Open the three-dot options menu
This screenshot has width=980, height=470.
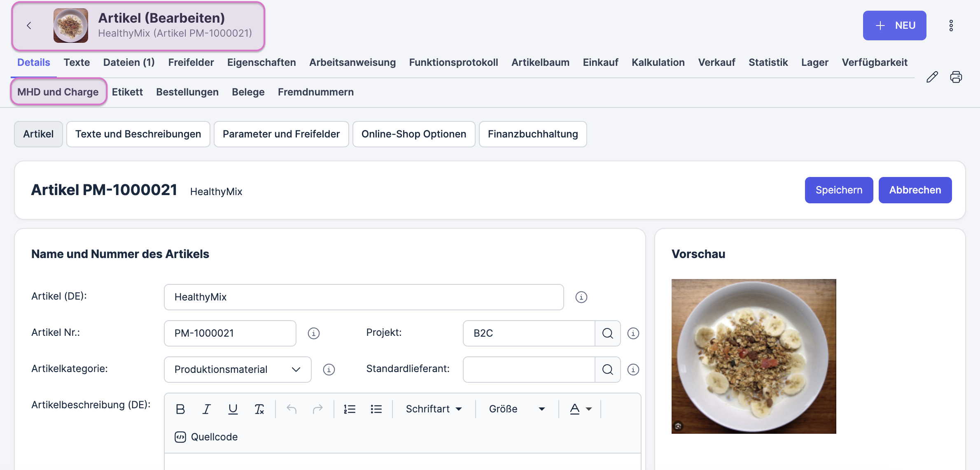click(x=951, y=26)
